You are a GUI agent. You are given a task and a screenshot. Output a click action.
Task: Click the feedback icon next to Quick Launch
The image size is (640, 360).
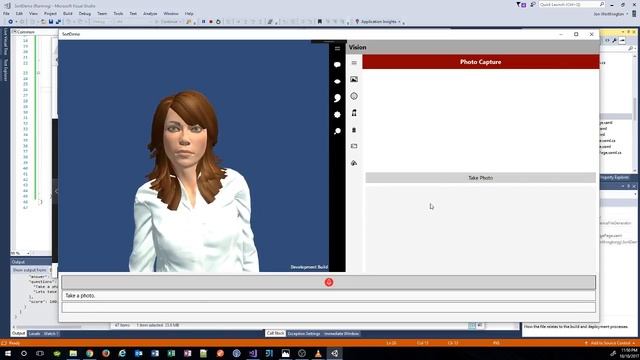533,4
